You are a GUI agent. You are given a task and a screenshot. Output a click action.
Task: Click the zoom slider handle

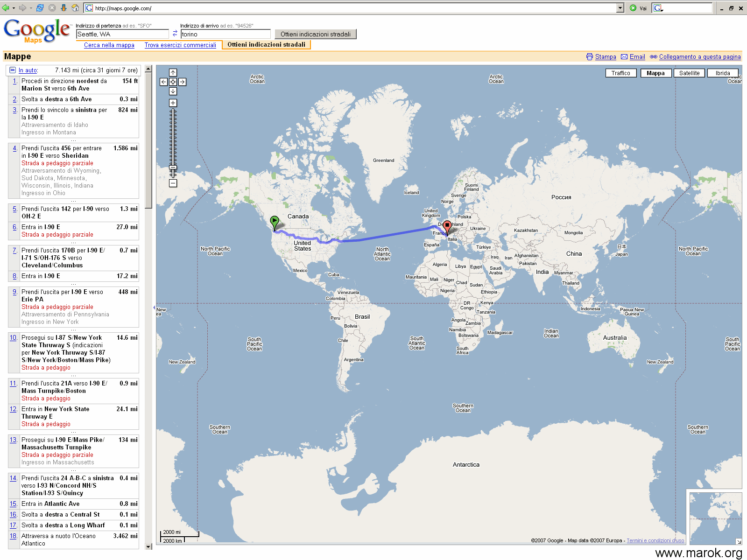173,167
